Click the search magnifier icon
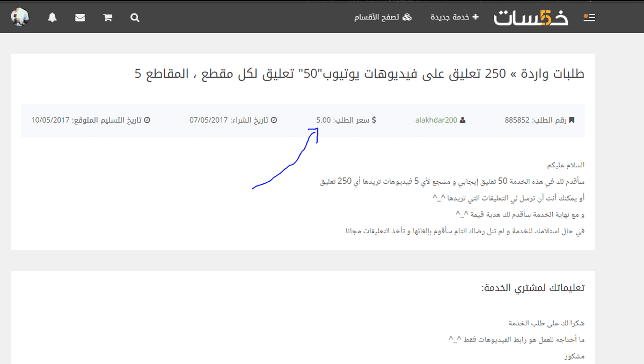644x364 pixels. pyautogui.click(x=135, y=18)
